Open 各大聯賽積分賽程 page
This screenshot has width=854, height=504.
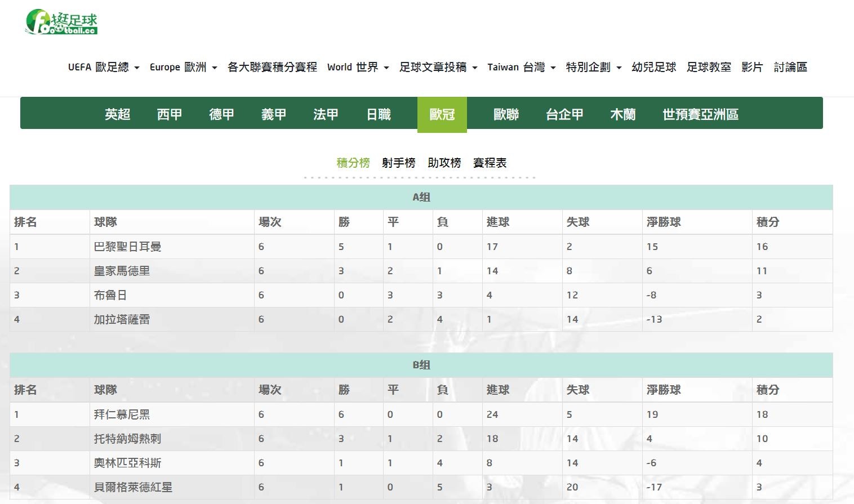(x=272, y=67)
